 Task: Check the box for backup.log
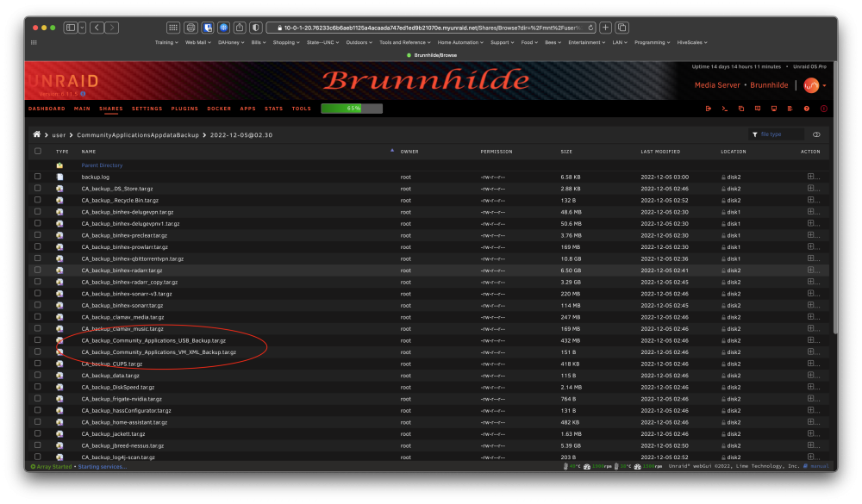[x=38, y=177]
